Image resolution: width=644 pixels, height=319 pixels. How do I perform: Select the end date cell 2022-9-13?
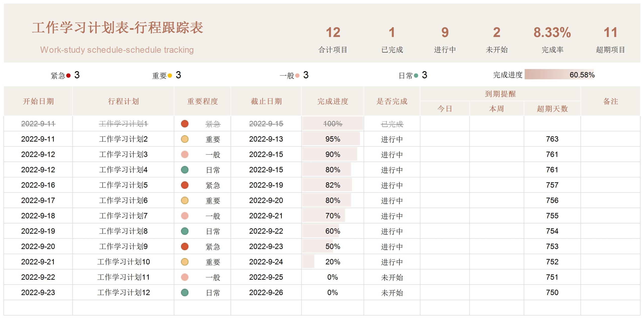point(266,139)
